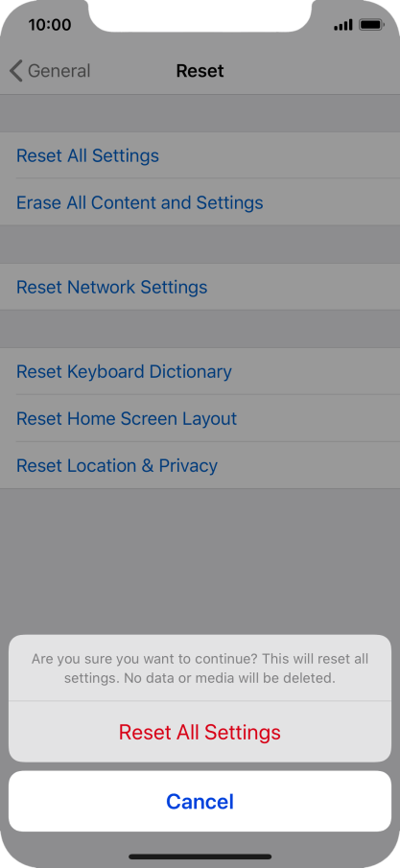
Task: Tap the cellular signal strength icon
Action: tap(343, 25)
